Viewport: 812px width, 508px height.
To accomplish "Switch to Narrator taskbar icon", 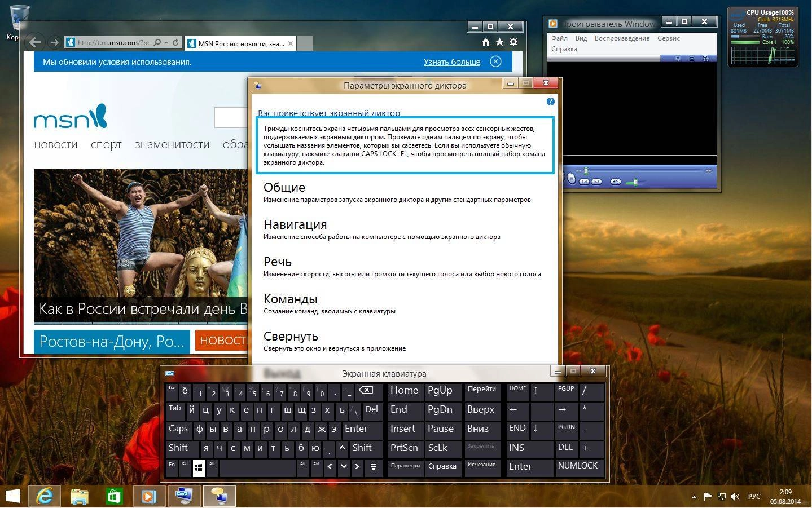I will [x=219, y=496].
